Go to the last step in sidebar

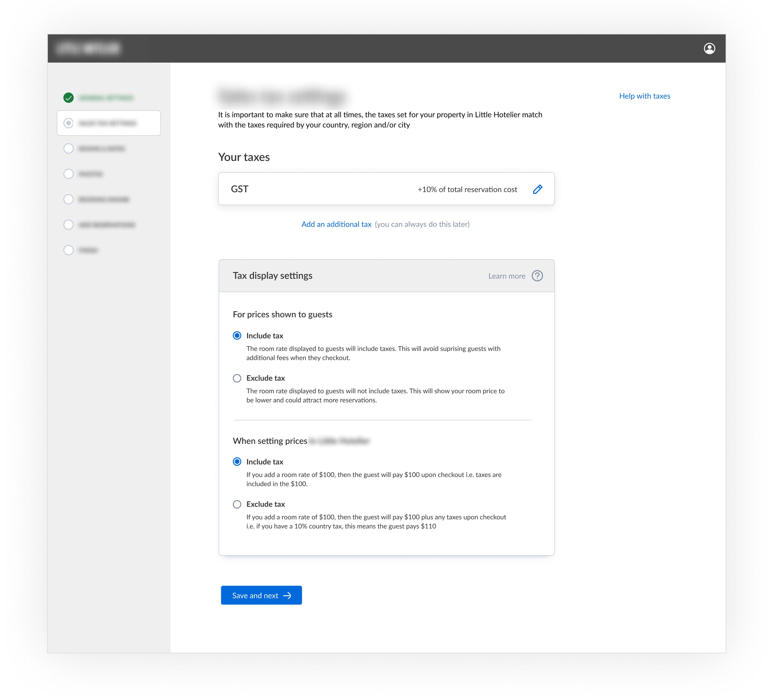tap(68, 250)
